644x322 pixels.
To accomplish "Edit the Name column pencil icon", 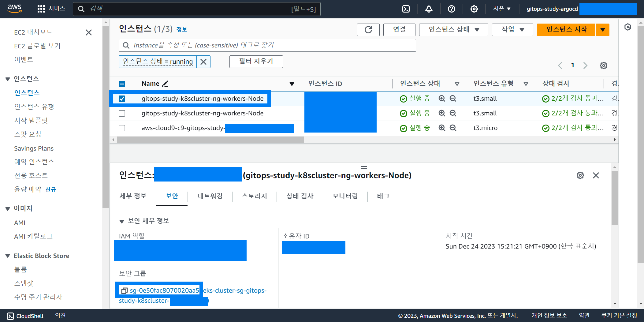I will tap(165, 84).
